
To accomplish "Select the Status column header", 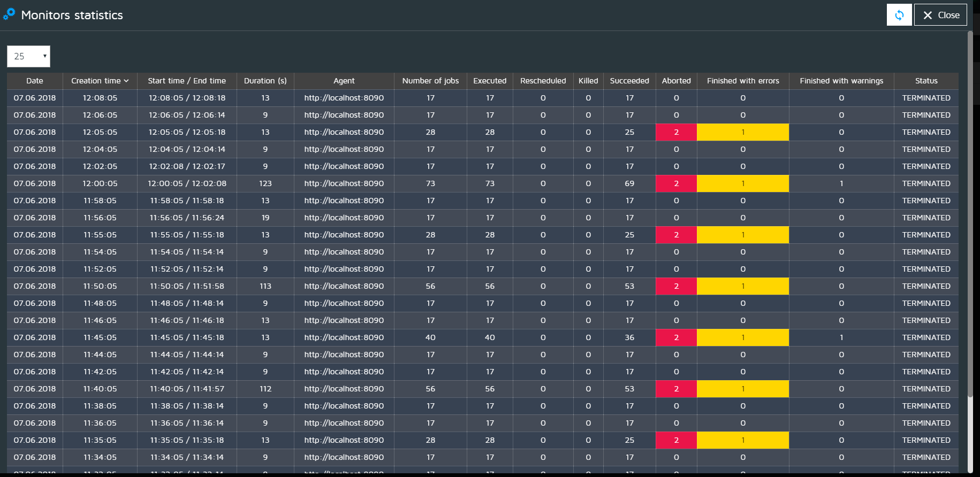I will pyautogui.click(x=926, y=81).
